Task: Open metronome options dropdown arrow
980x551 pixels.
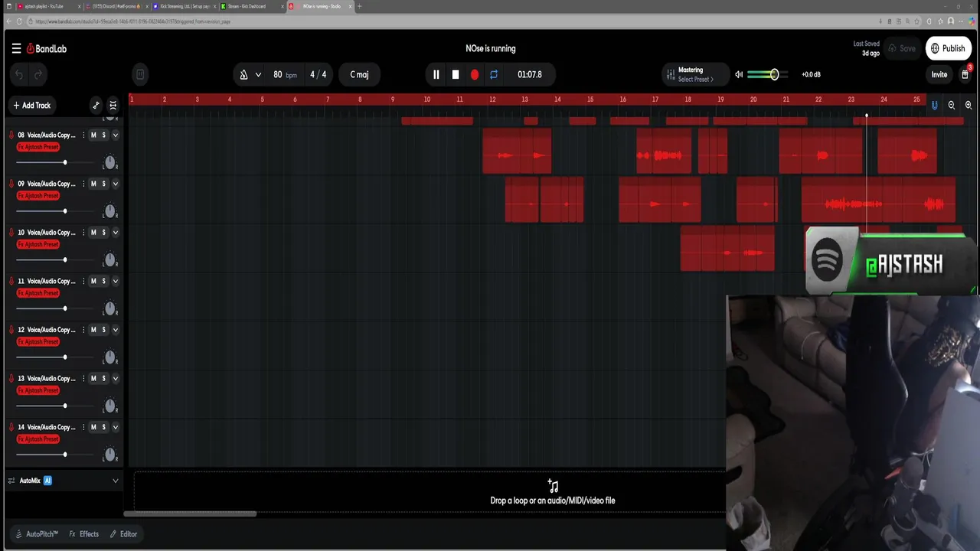Action: (x=258, y=74)
